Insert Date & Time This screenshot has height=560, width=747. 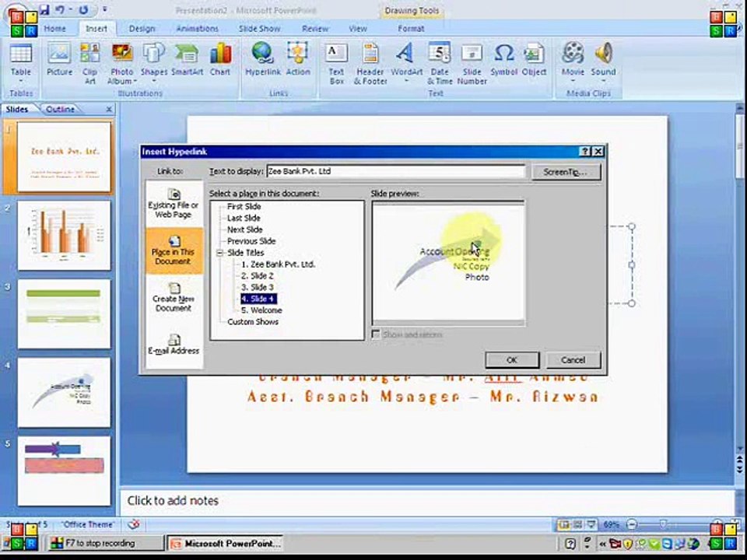click(x=439, y=64)
